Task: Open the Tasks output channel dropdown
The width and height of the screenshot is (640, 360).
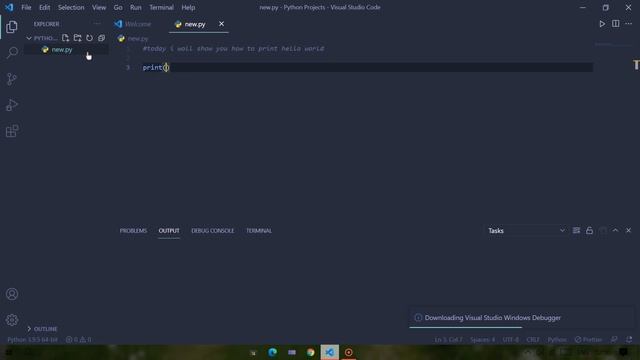Action: 527,231
